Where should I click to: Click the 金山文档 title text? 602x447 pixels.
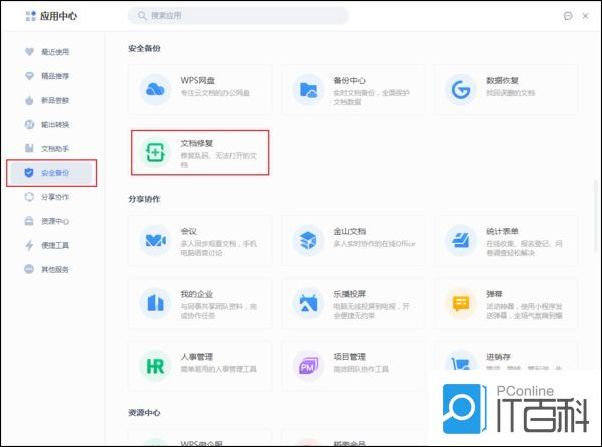pyautogui.click(x=349, y=231)
